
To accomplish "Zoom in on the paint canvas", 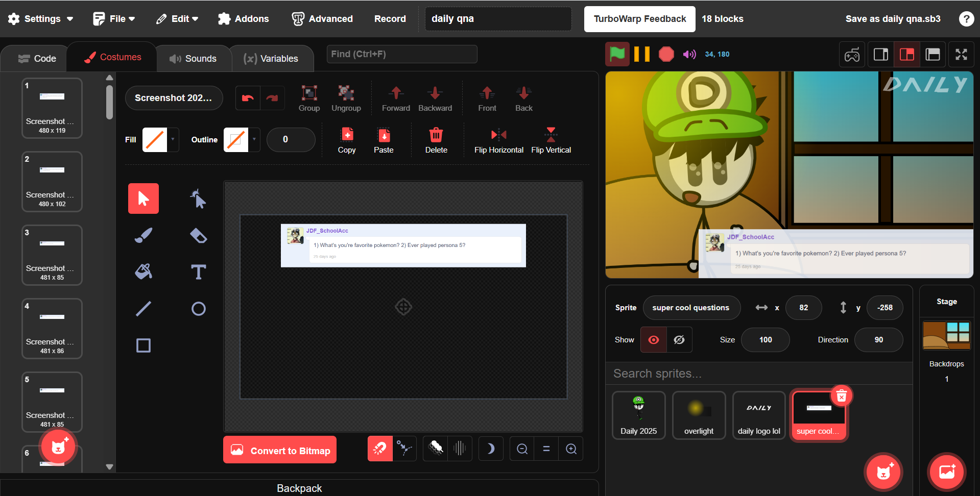I will pos(571,449).
